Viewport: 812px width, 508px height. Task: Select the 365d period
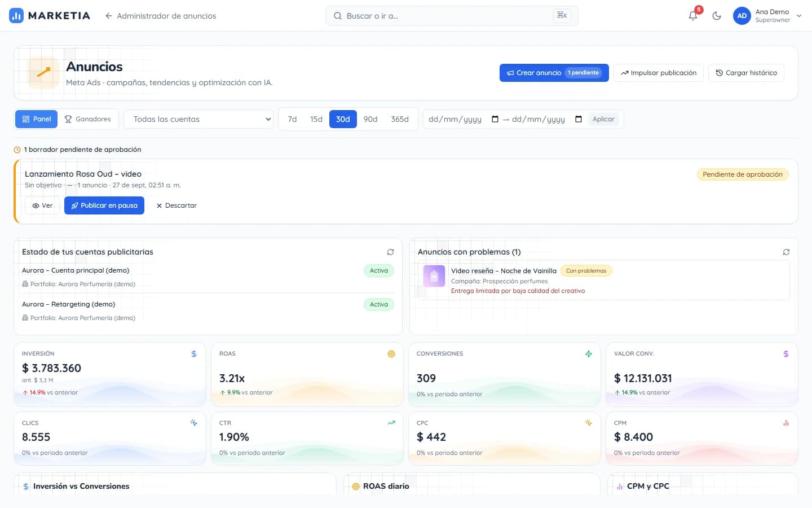click(x=399, y=119)
